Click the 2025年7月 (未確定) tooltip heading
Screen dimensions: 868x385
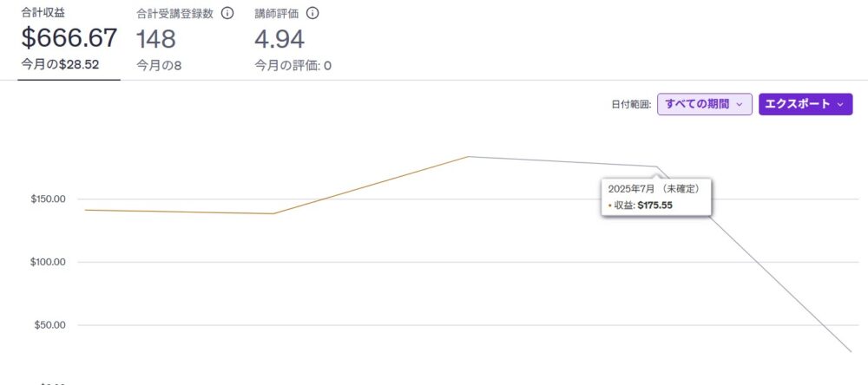coord(654,189)
